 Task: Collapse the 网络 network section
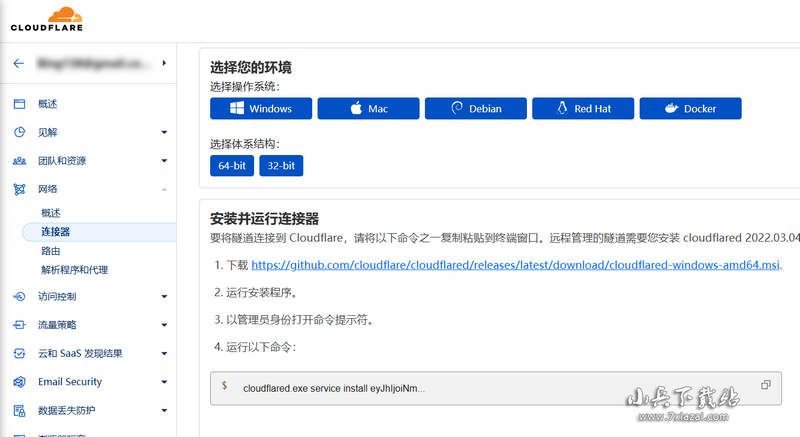point(164,189)
